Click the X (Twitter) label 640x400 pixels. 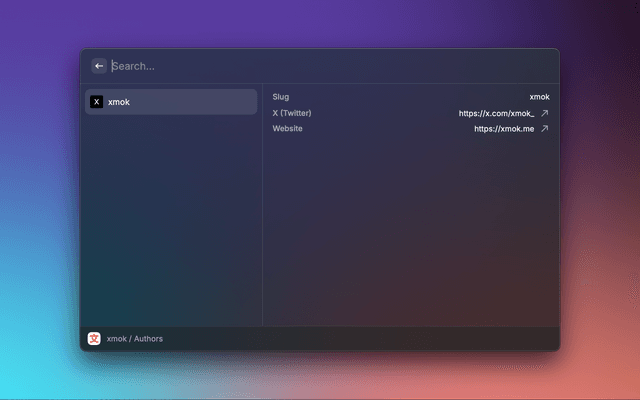[292, 113]
